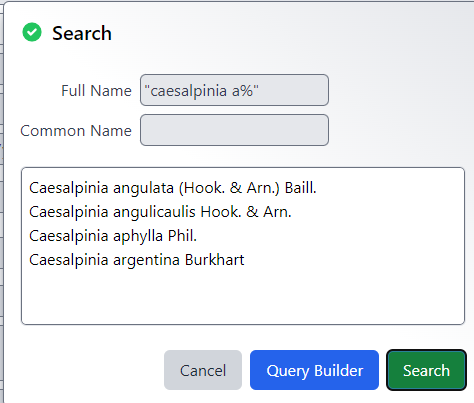Click the word Burkhart in last result
Screen dimensions: 474x403
click(x=215, y=260)
